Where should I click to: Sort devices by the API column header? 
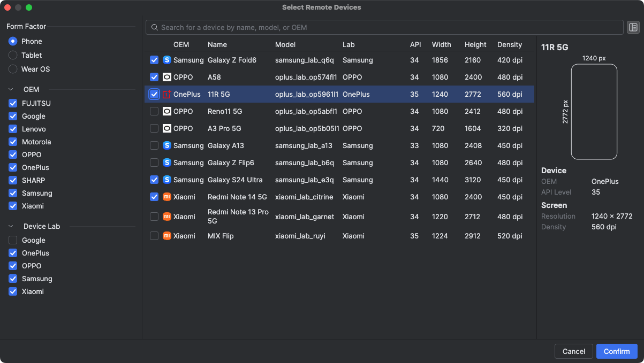point(415,44)
